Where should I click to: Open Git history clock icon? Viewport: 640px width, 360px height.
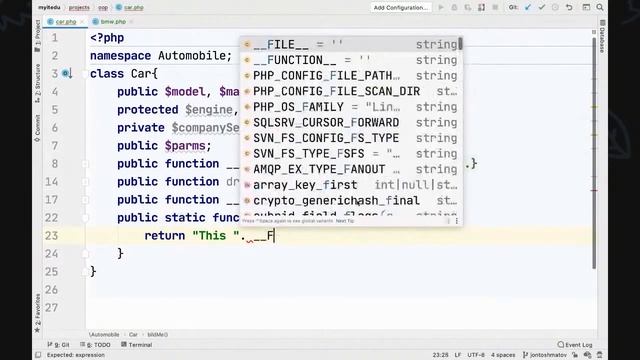pyautogui.click(x=555, y=7)
